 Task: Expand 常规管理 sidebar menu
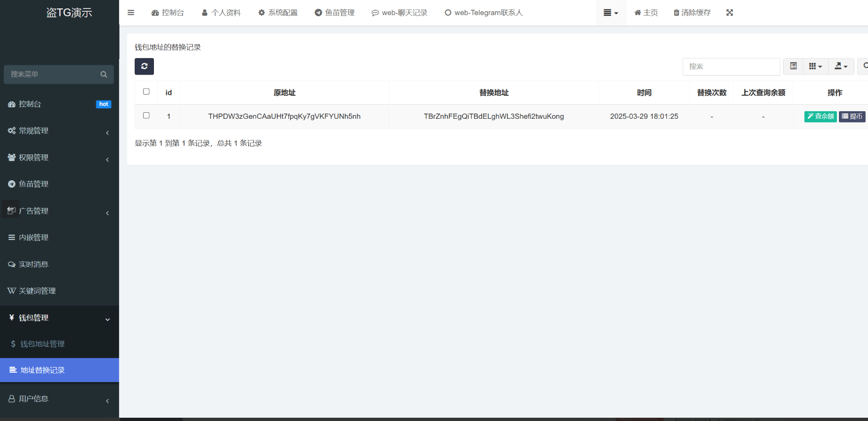click(59, 131)
